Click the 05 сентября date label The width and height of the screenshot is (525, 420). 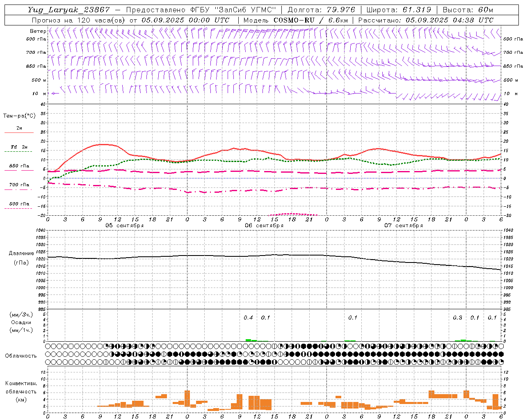point(125,226)
